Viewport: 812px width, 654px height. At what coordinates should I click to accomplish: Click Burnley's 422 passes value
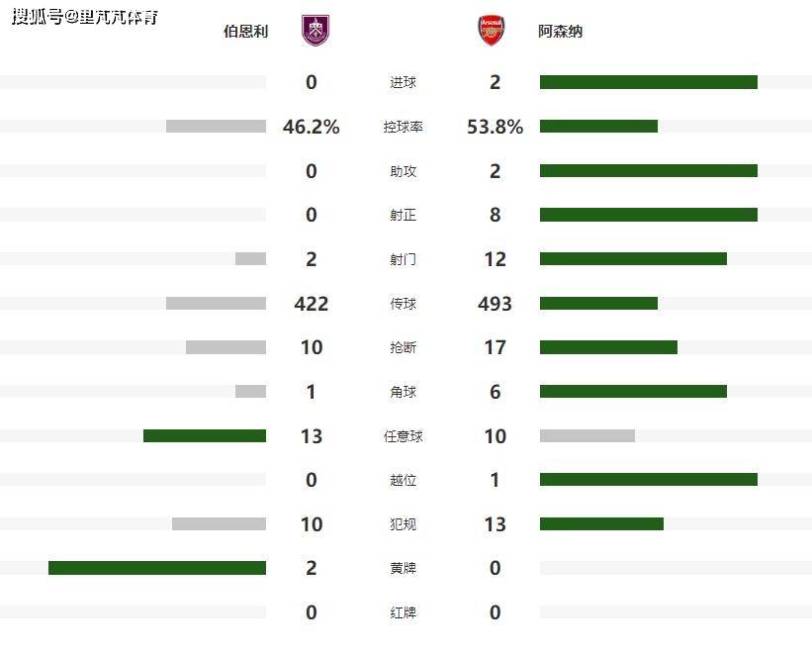tap(311, 304)
